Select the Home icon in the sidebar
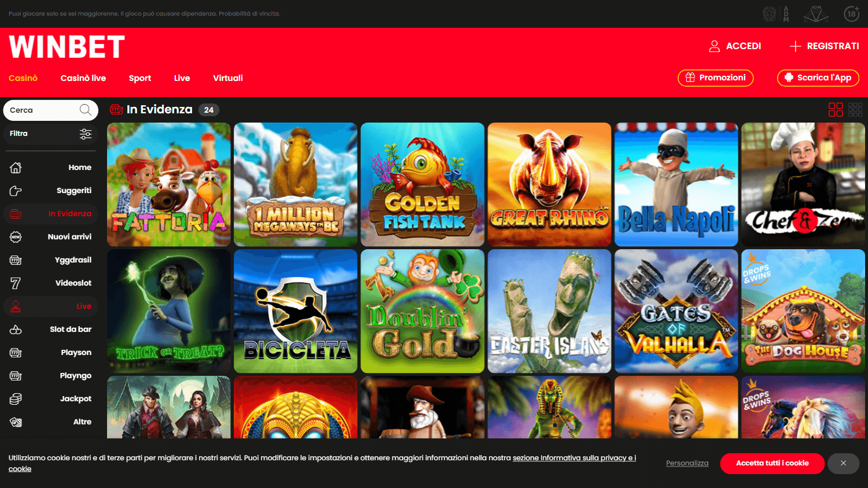Viewport: 868px width, 488px height. 17,167
